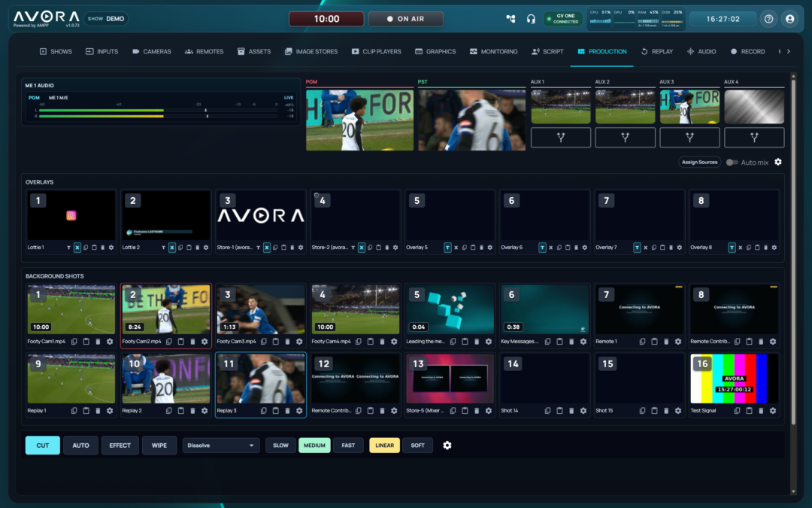The image size is (812, 508).
Task: Toggle the X button on Lottie 1
Action: pos(77,248)
